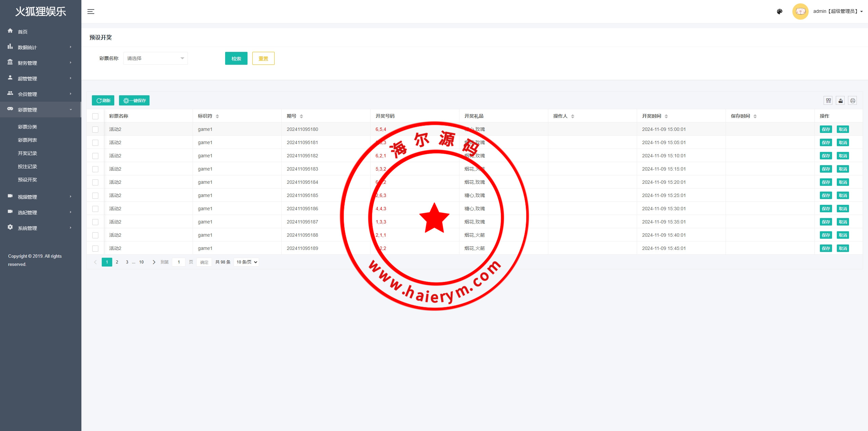The image size is (868, 431).
Task: Open 开奖记录 submenu item
Action: (x=27, y=153)
